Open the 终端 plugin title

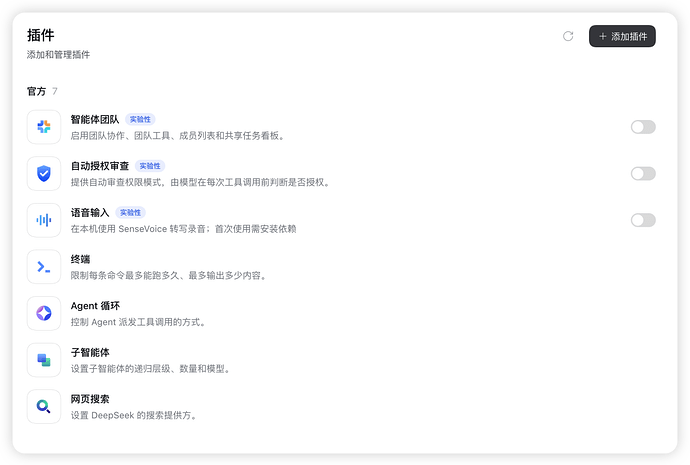pos(81,260)
